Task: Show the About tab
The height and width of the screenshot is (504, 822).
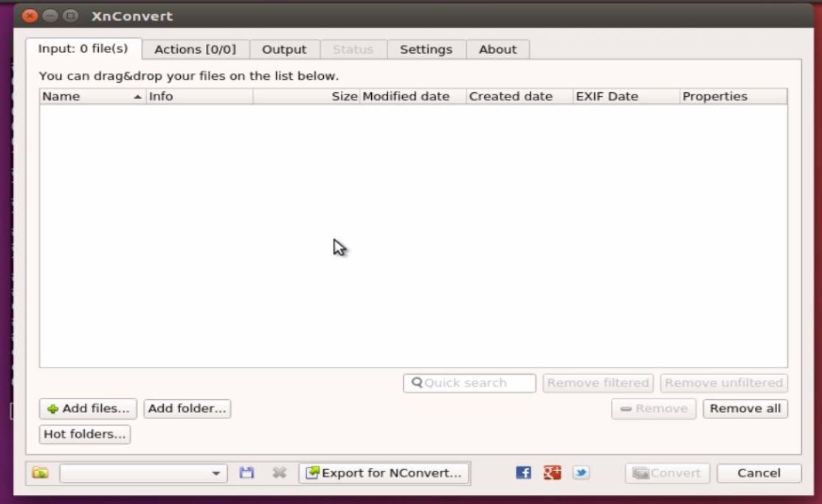Action: coord(497,49)
